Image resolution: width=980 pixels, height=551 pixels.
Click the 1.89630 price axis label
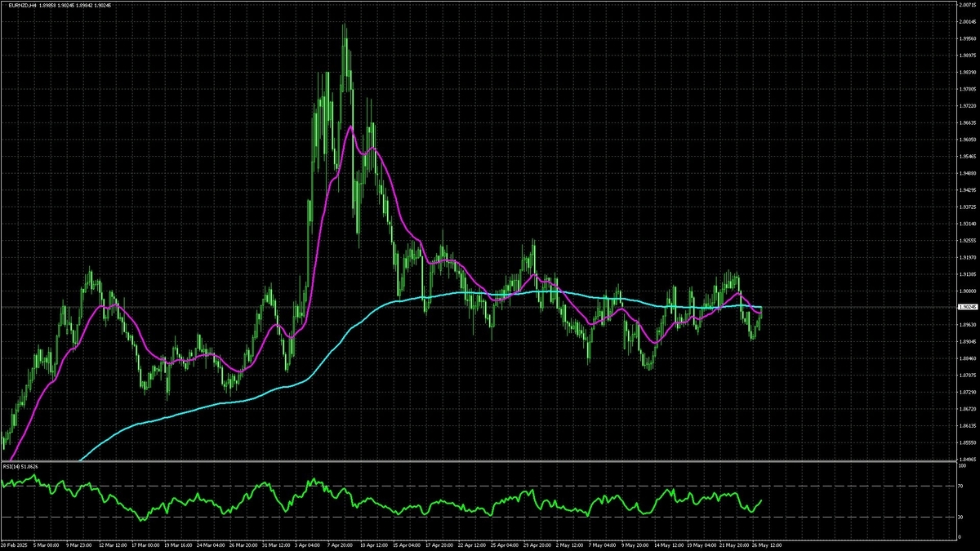tap(968, 325)
